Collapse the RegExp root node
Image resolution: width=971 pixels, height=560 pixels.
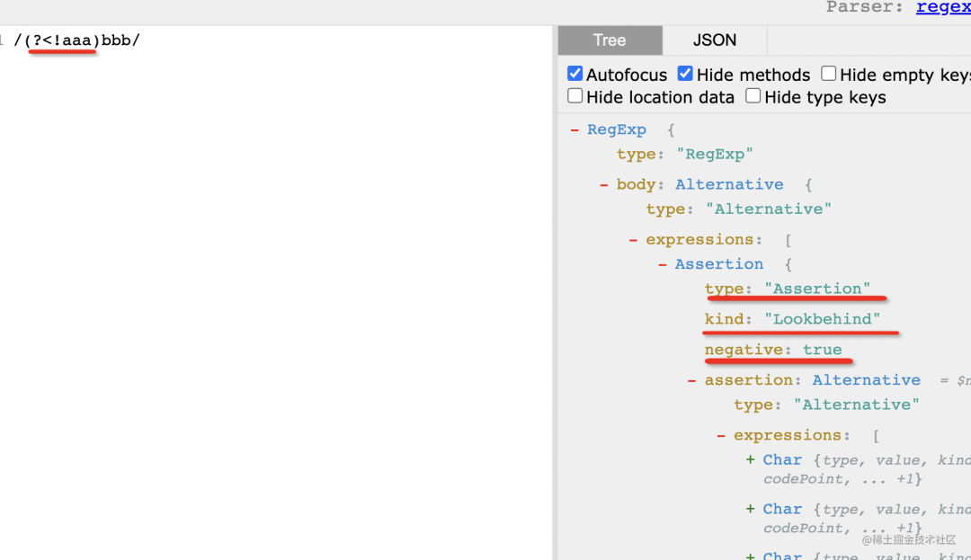pyautogui.click(x=575, y=130)
